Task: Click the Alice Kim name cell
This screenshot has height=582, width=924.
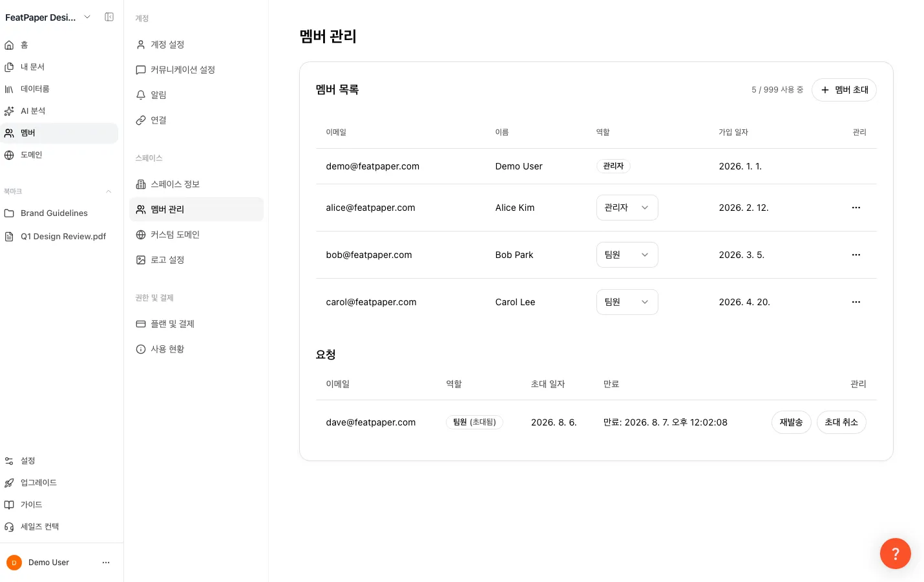Action: [x=515, y=208]
